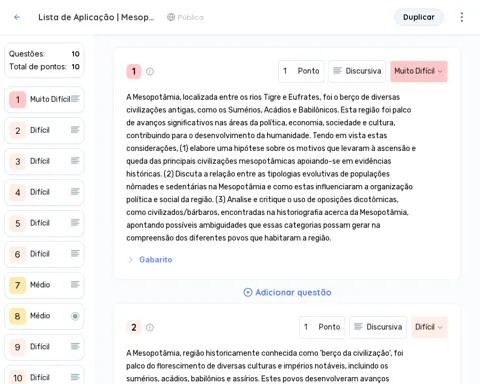Select question 8 Médio in sidebar
This screenshot has height=384, width=480.
click(44, 316)
